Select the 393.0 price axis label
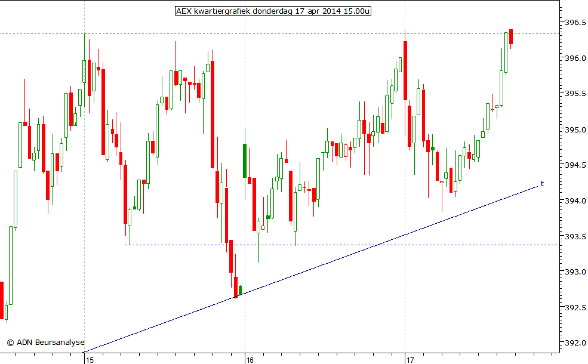 [x=575, y=272]
